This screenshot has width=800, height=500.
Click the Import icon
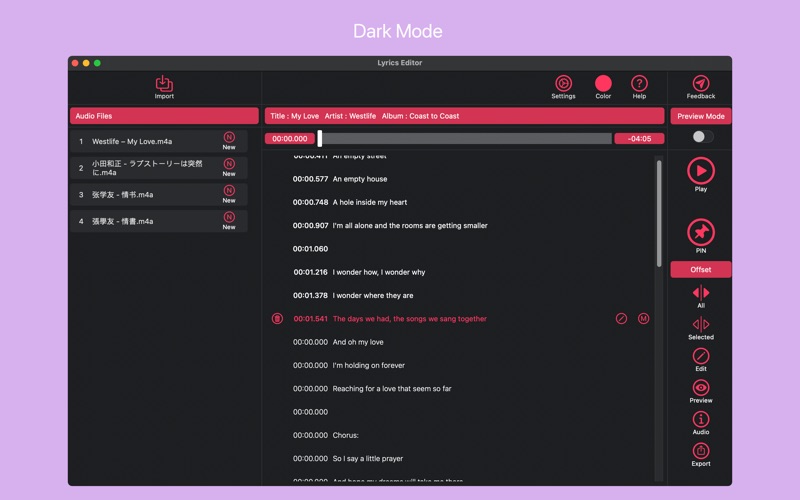(164, 84)
